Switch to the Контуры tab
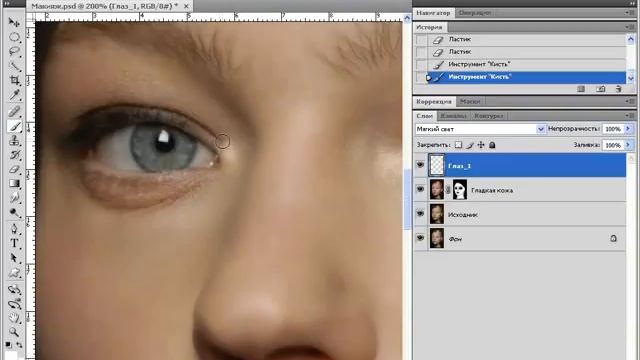The image size is (640, 360). (x=488, y=116)
